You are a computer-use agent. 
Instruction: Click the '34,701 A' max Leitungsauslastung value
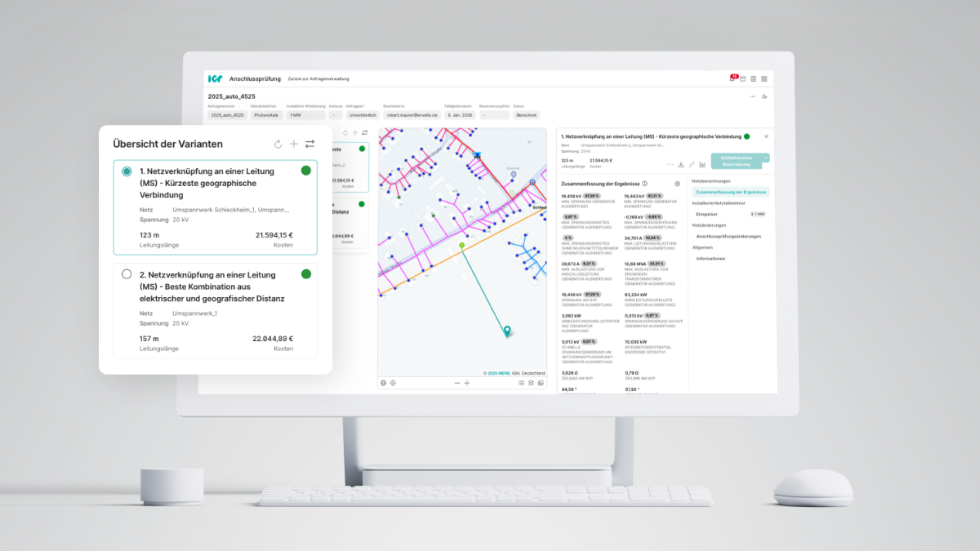point(635,238)
